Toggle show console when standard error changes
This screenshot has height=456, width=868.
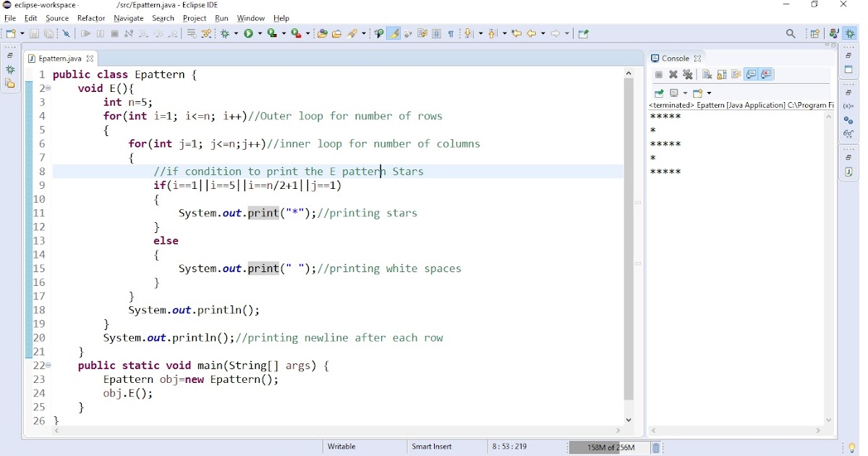[x=766, y=74]
